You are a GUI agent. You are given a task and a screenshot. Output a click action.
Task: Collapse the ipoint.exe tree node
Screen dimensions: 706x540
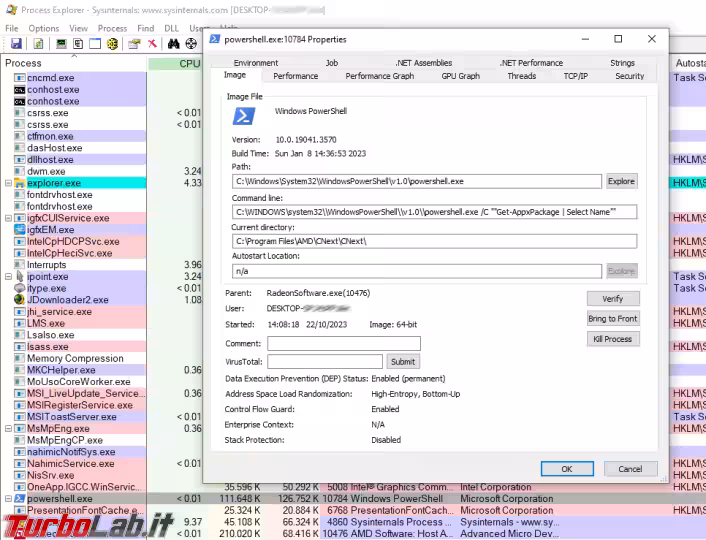coord(8,277)
